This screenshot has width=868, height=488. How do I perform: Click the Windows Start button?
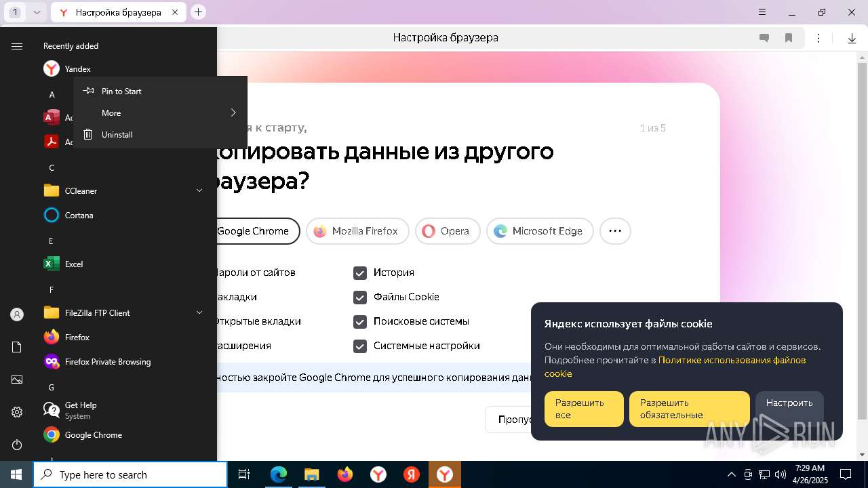coord(16,474)
